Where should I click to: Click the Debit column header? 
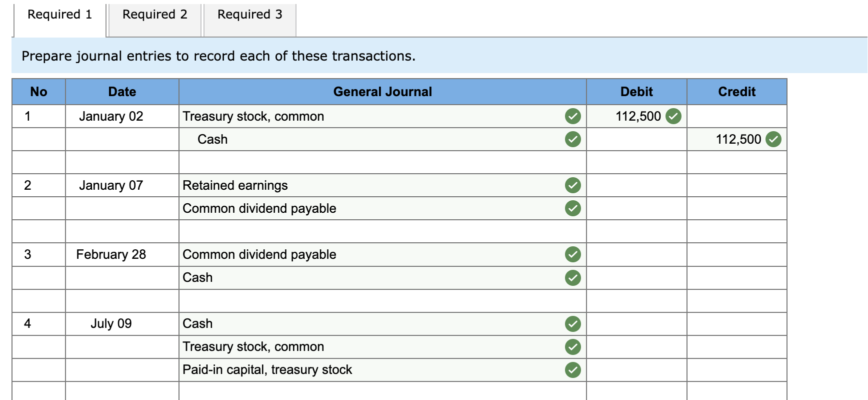[636, 92]
